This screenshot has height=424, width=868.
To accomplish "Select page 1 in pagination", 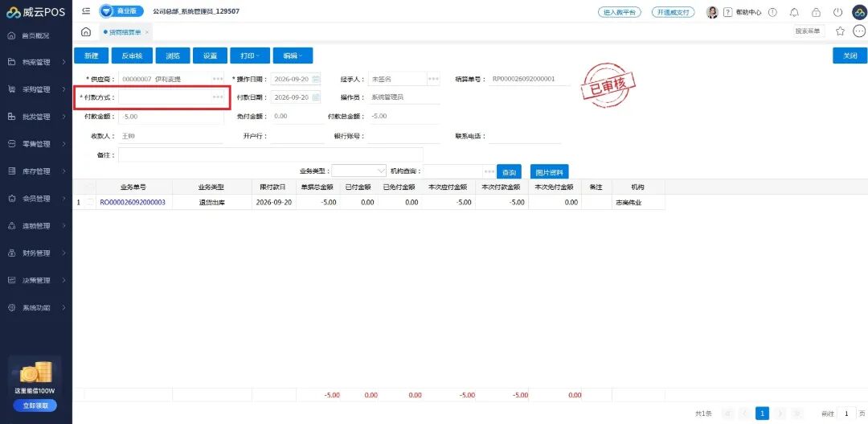I will tap(763, 414).
